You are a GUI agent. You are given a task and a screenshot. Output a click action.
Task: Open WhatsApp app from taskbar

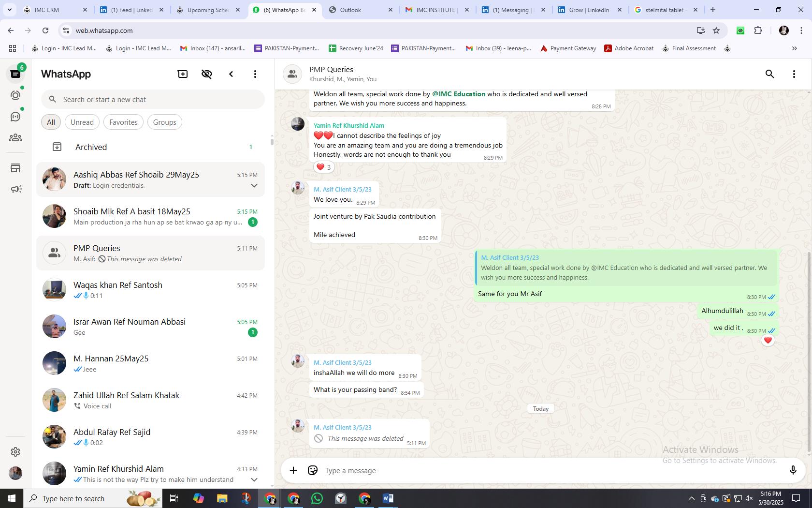(317, 498)
